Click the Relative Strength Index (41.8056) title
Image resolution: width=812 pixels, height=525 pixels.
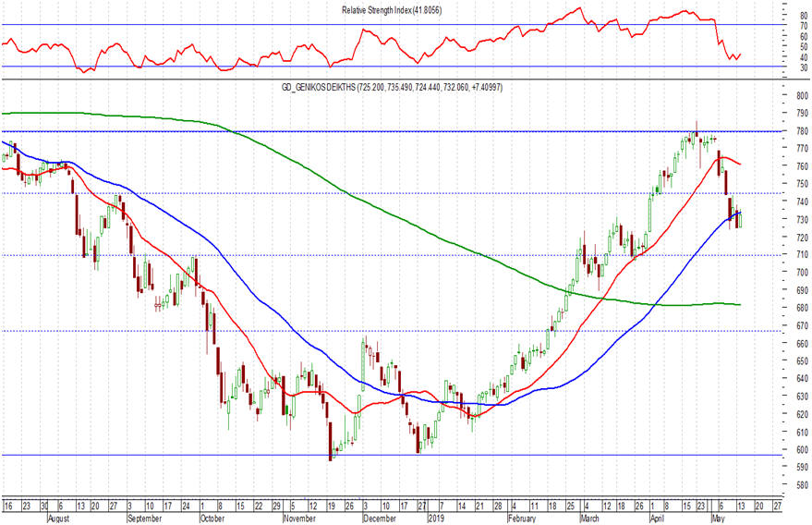click(x=392, y=10)
